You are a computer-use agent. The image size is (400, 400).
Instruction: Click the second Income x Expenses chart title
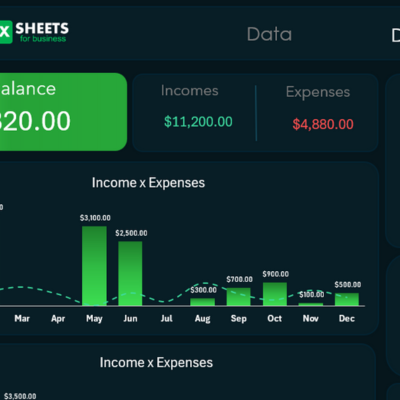point(156,362)
